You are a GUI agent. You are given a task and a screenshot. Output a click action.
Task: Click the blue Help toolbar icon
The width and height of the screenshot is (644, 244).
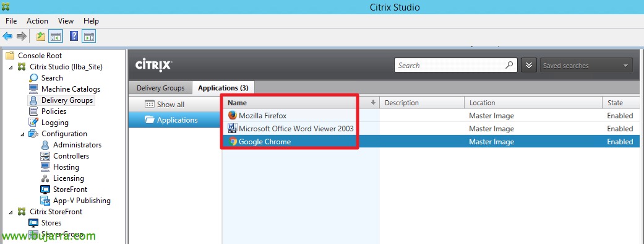click(x=74, y=36)
